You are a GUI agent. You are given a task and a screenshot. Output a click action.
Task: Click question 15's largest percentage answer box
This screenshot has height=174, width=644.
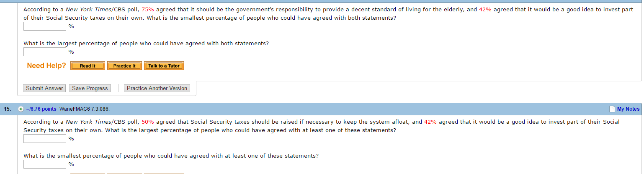click(x=45, y=139)
